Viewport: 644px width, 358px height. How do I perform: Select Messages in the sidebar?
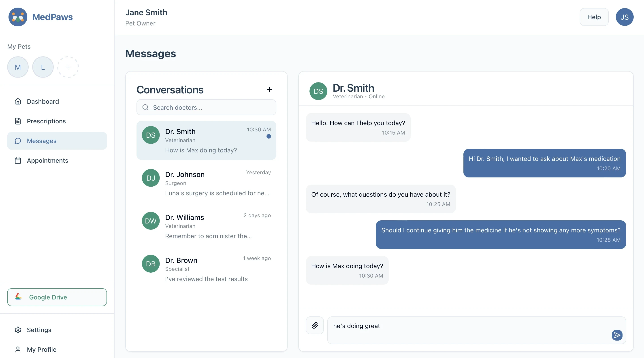coord(57,141)
